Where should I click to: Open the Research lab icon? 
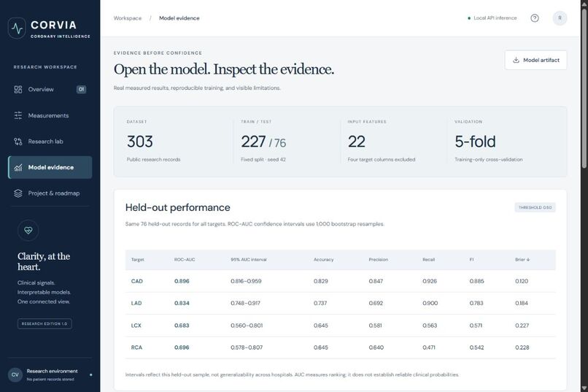[x=18, y=142]
